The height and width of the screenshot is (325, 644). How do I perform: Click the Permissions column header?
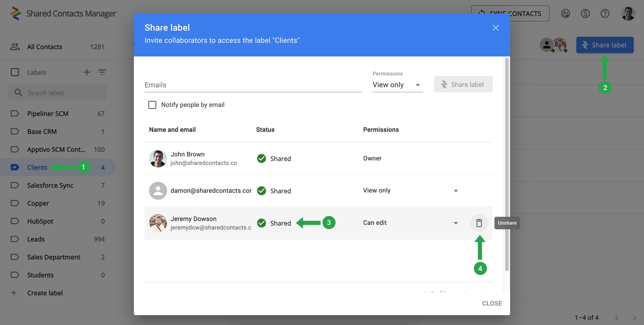(381, 129)
